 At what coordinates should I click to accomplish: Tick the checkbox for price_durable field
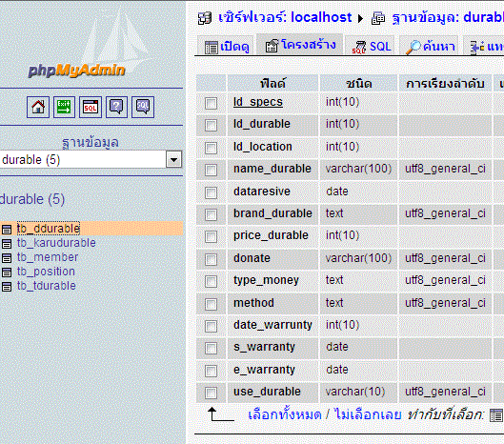click(x=211, y=237)
